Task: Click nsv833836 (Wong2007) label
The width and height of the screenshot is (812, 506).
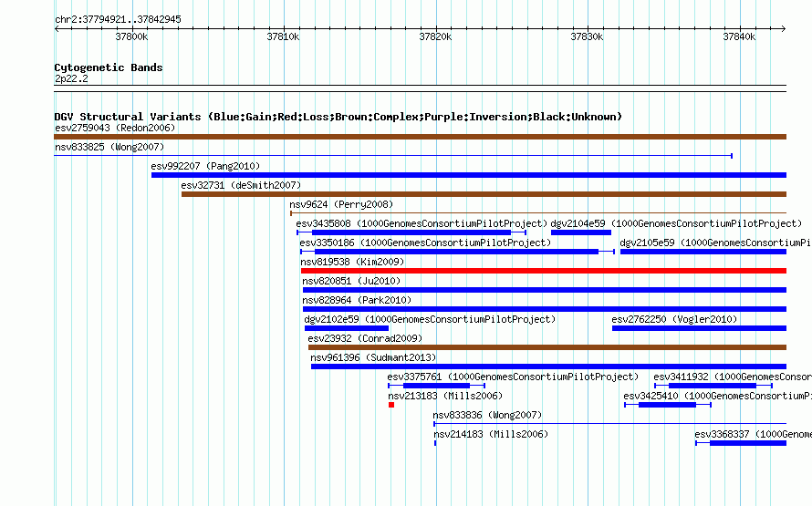Action: 487,415
